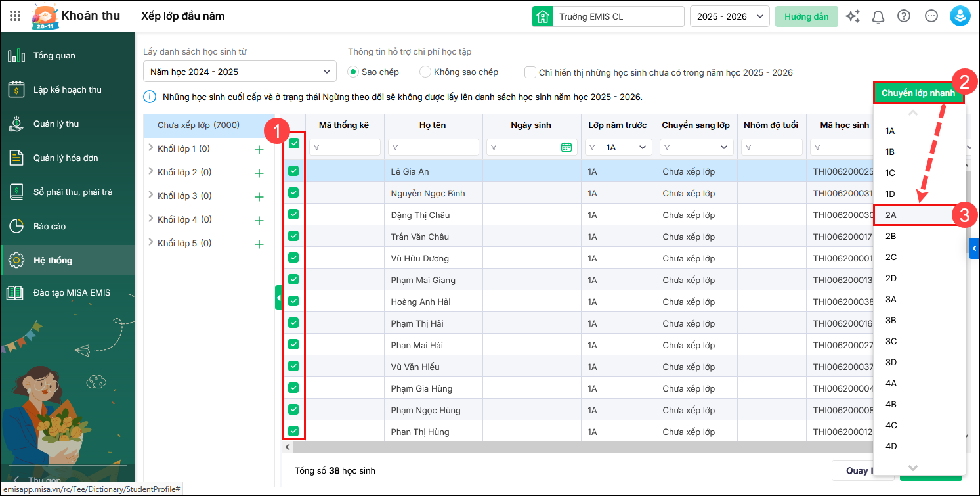Image resolution: width=980 pixels, height=496 pixels.
Task: Expand the Khối lớp 3 tree node
Action: (151, 196)
